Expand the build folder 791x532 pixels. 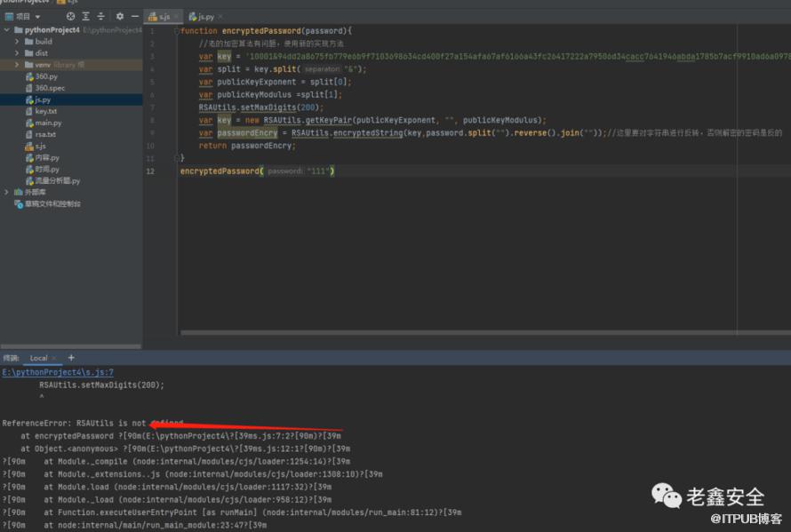(x=18, y=42)
